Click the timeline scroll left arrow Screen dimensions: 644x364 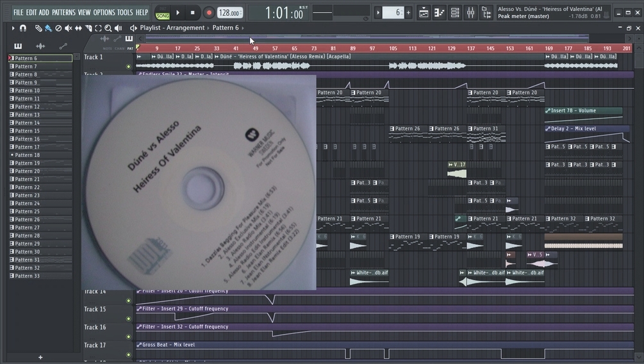140,38
